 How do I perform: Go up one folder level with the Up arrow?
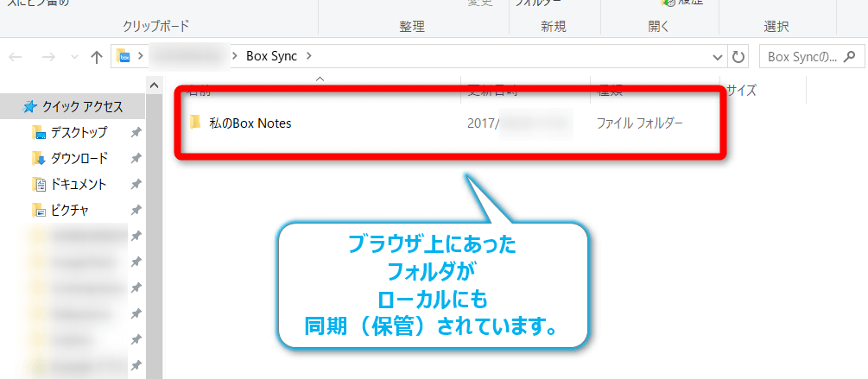(96, 57)
